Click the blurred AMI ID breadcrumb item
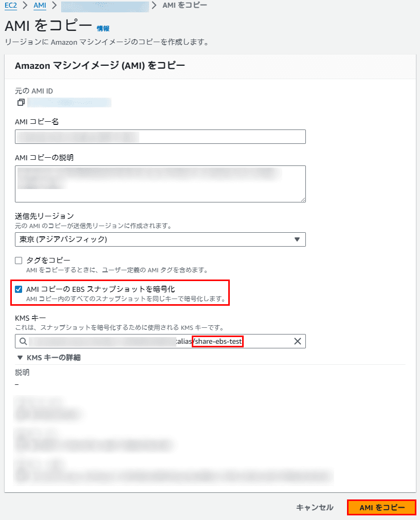The width and height of the screenshot is (420, 520). (105, 6)
